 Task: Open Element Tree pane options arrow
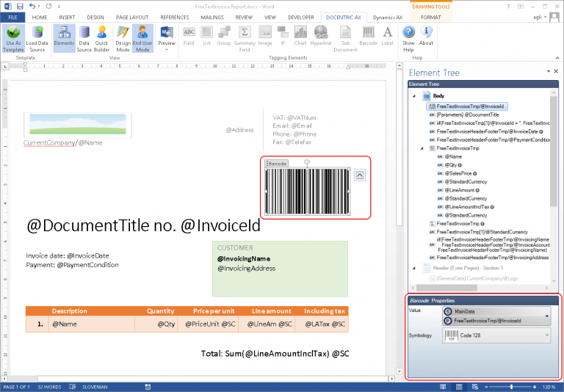click(x=549, y=71)
